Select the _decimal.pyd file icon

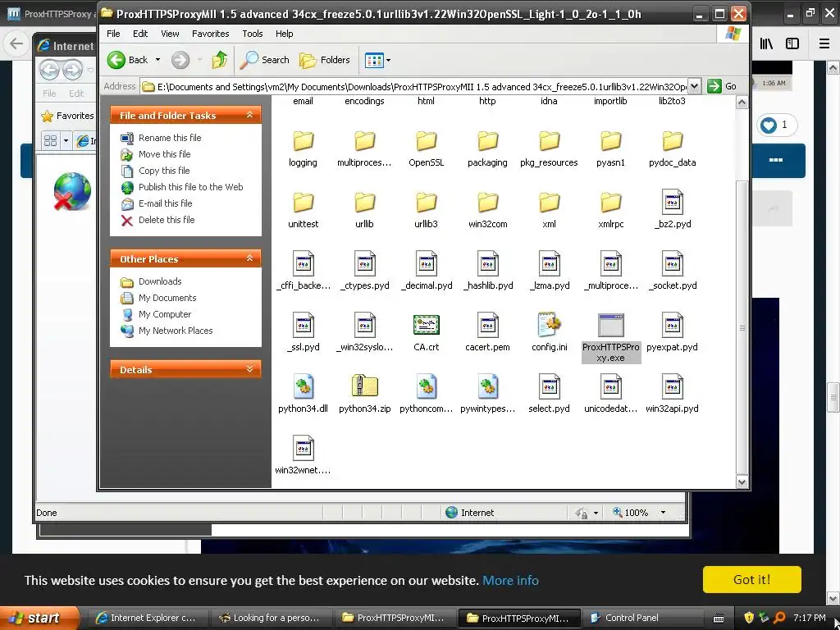pos(427,263)
